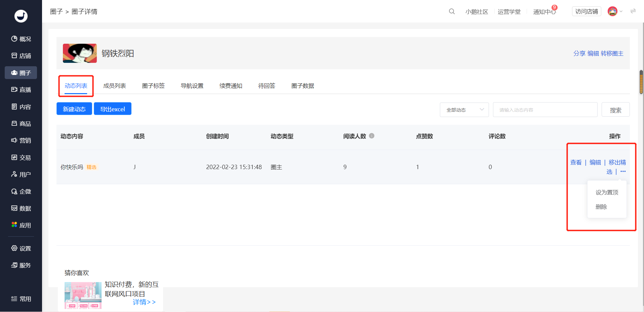Click the info icon beside 阅读人数

pos(372,136)
